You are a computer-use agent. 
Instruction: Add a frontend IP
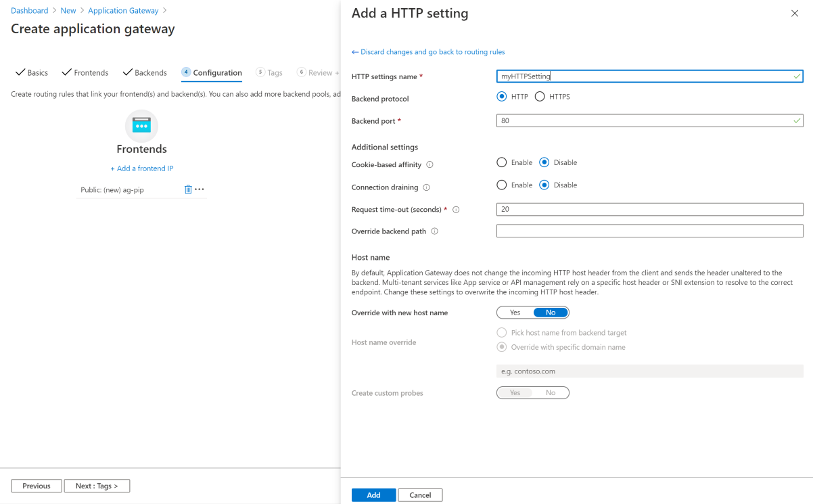[x=141, y=168]
